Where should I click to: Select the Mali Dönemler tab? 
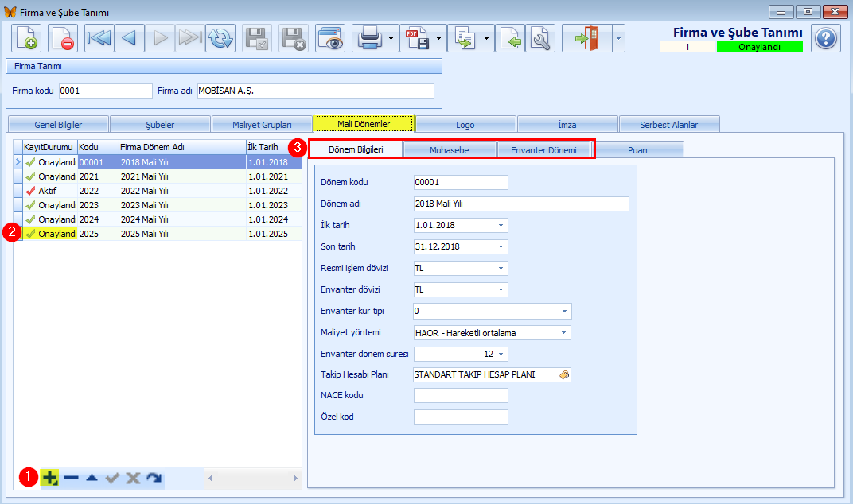coord(364,124)
